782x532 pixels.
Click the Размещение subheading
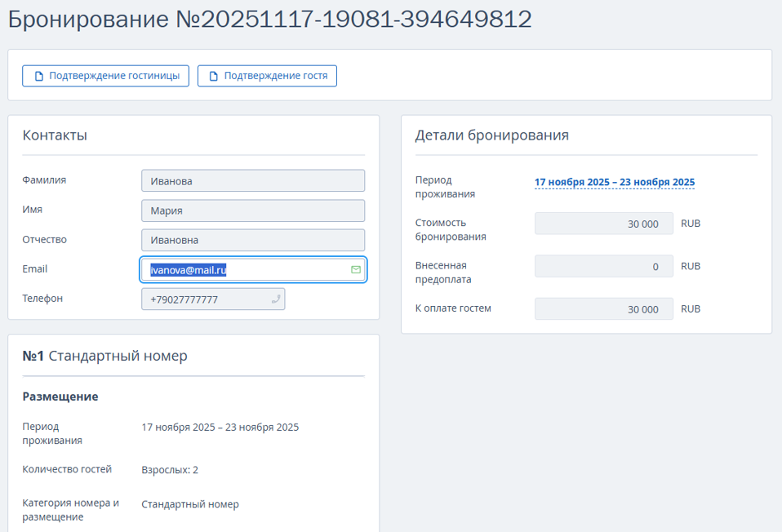click(x=60, y=397)
